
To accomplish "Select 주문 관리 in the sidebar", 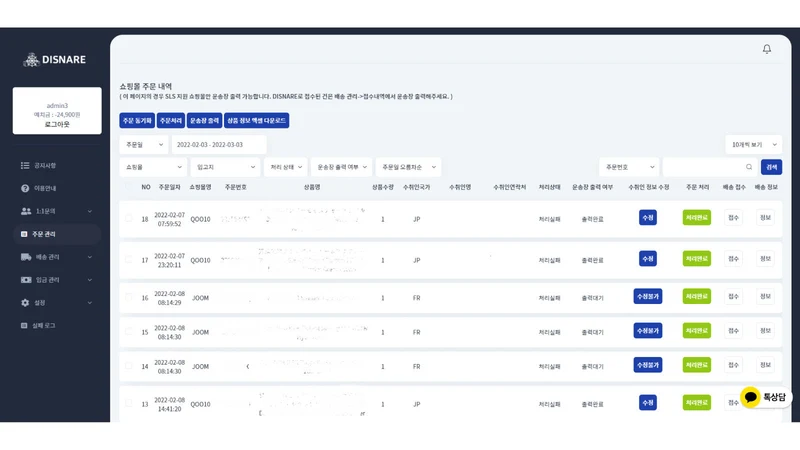I will 43,234.
